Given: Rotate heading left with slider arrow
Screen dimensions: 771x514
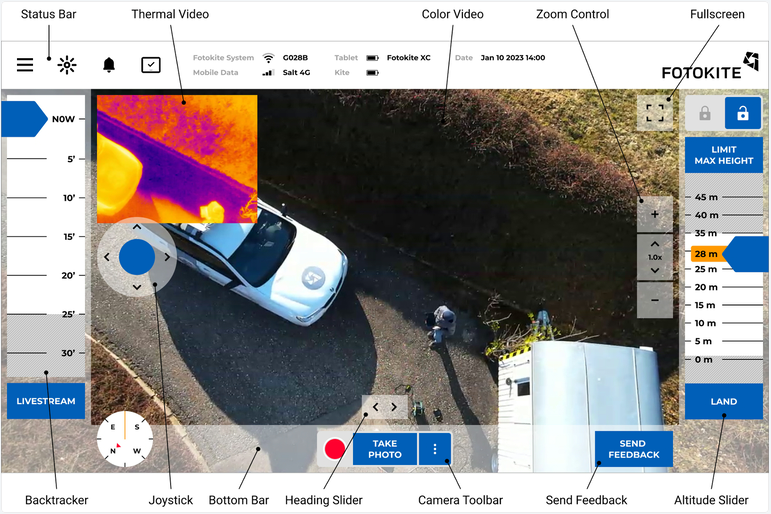Looking at the screenshot, I should [x=375, y=407].
